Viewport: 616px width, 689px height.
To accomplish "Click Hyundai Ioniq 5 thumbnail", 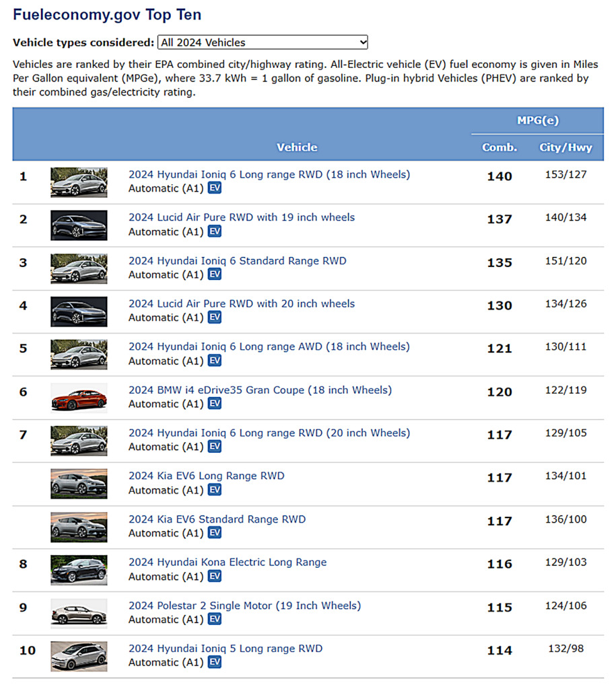I will 79,657.
